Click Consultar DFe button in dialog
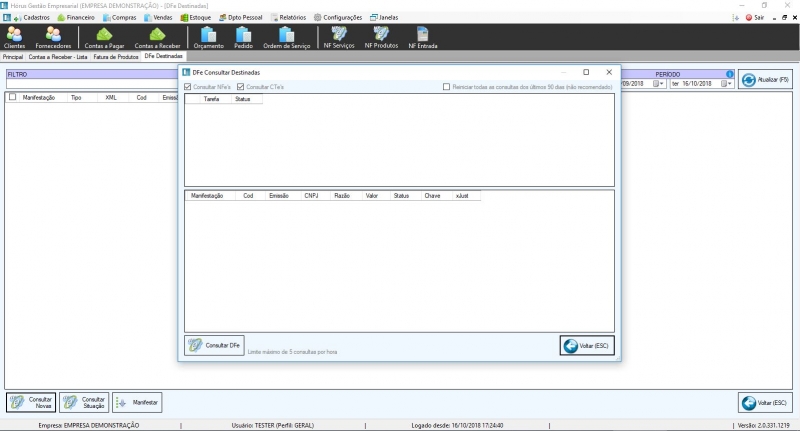800x431 pixels. pyautogui.click(x=214, y=345)
